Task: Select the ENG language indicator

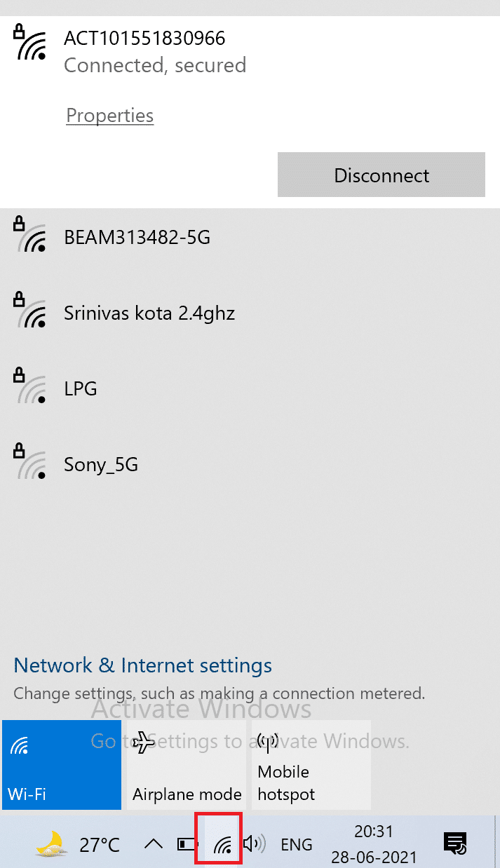Action: 296,843
